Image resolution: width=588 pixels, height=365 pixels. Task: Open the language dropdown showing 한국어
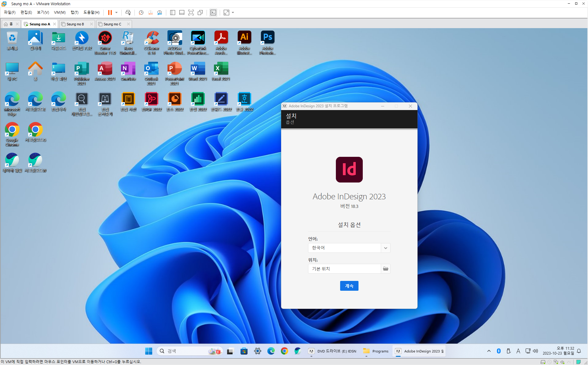coord(385,248)
